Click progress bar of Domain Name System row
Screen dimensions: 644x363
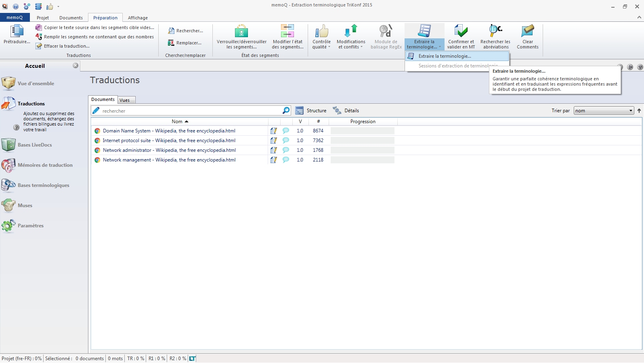pos(363,131)
